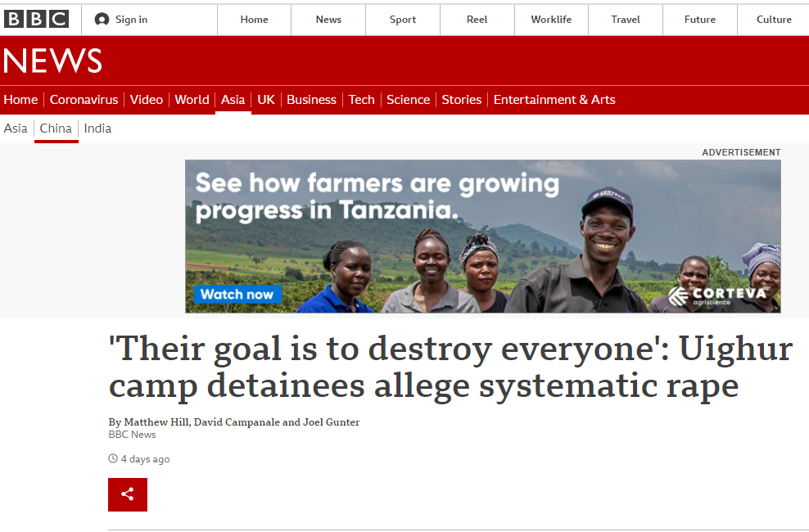Open the India sub-section tab
This screenshot has height=532, width=809.
pyautogui.click(x=97, y=128)
